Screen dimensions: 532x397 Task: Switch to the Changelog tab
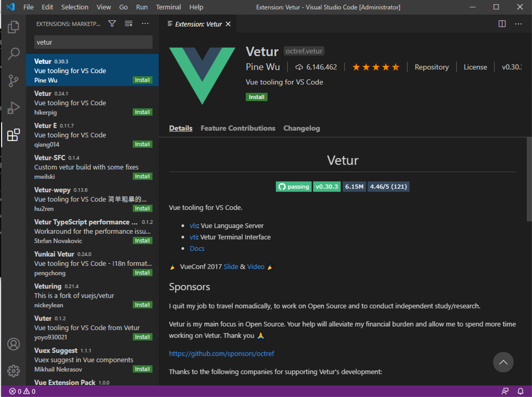click(x=302, y=128)
